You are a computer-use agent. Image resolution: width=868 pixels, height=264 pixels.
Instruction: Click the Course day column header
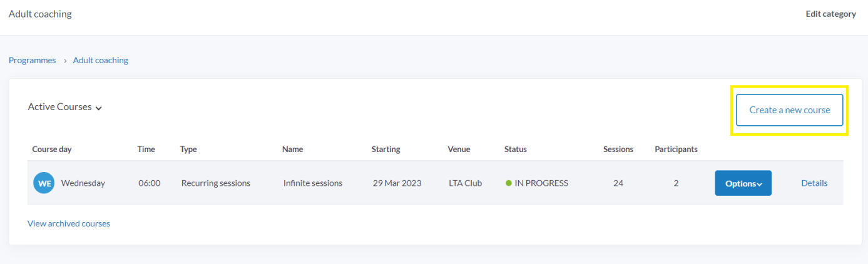(52, 150)
